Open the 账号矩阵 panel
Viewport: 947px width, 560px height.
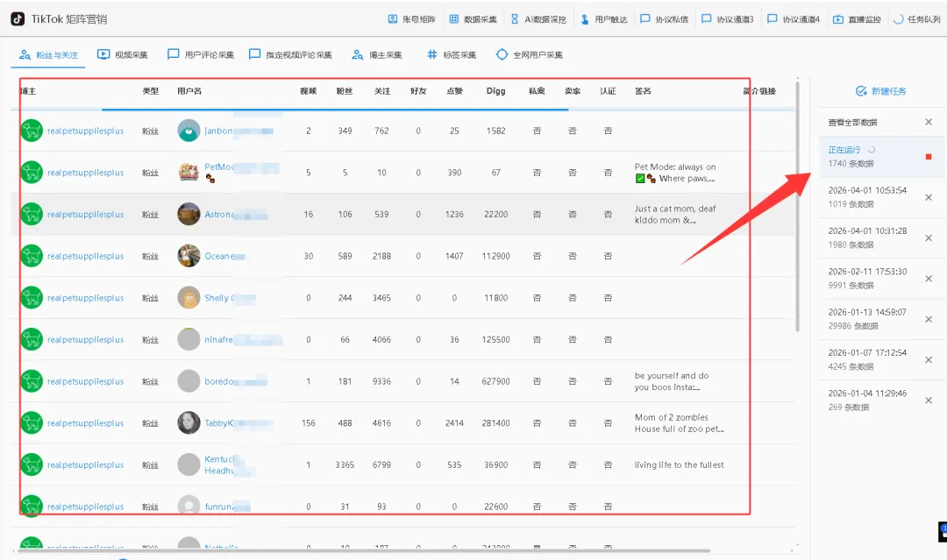tap(409, 18)
